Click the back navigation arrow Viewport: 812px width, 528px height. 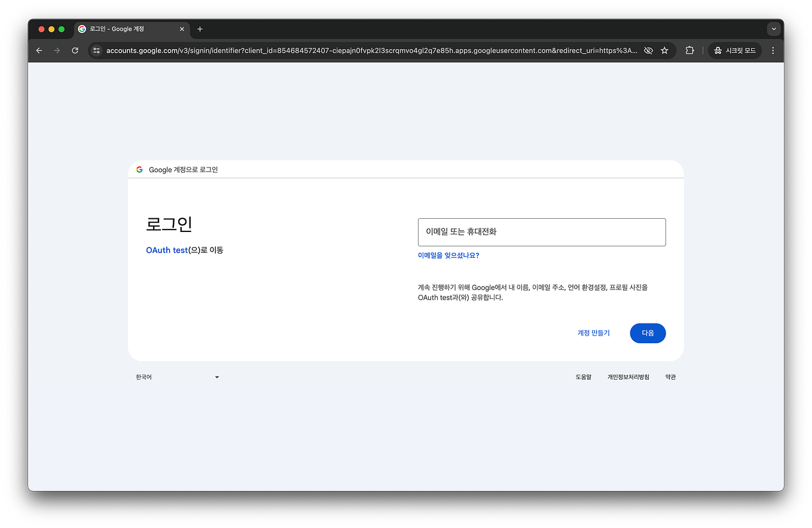(39, 50)
